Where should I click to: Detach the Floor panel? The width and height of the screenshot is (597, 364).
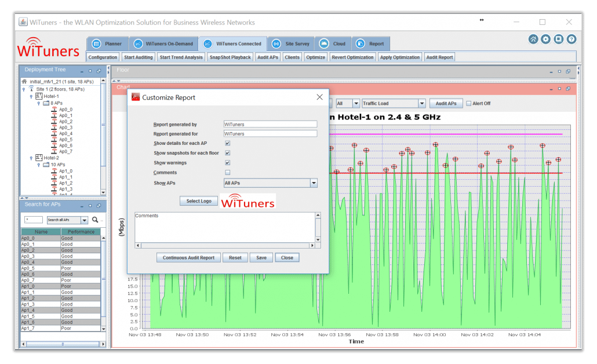coord(568,71)
